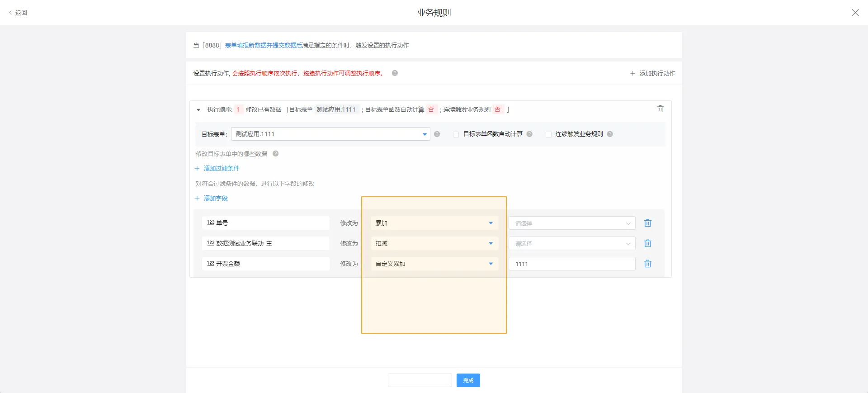Screen dimensions: 868x393
Task: Enable 连续触发业务规则 checkbox
Action: [x=548, y=134]
